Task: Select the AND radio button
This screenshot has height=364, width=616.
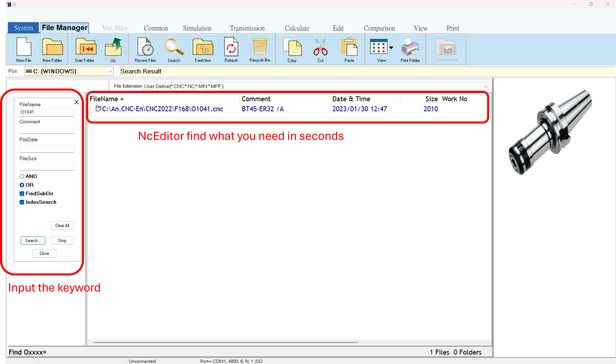Action: (x=22, y=176)
